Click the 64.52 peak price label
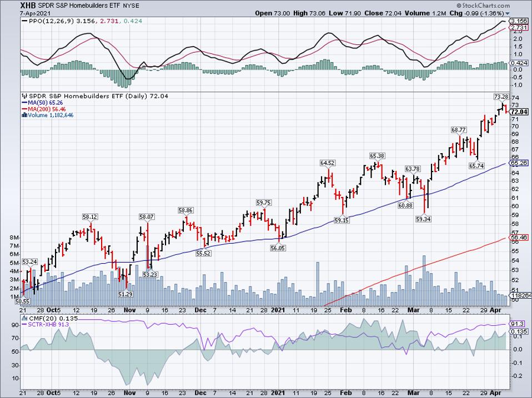Screen dimensions: 532x398 (327, 163)
